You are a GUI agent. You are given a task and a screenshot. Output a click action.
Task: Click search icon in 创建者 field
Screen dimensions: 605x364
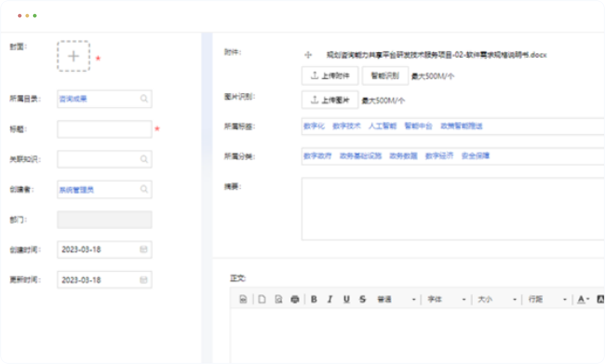point(144,189)
